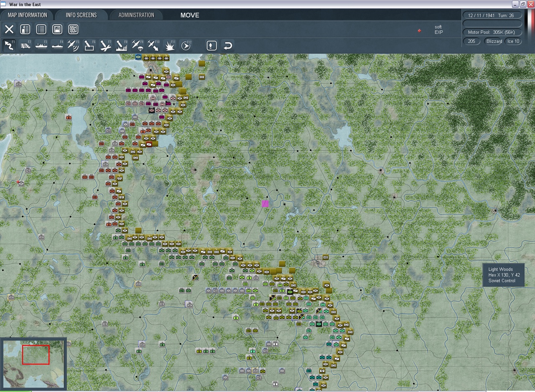The width and height of the screenshot is (535, 392).
Task: Open the unit list icon
Action: click(41, 29)
